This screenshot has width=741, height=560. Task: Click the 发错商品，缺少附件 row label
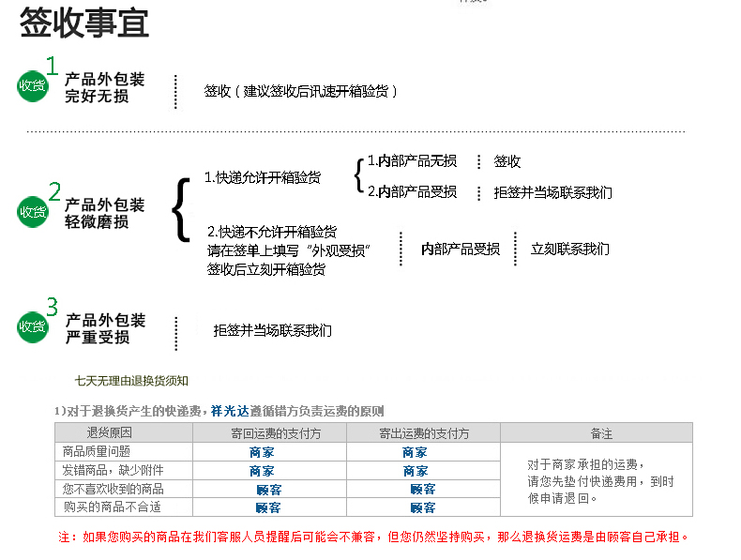(113, 470)
